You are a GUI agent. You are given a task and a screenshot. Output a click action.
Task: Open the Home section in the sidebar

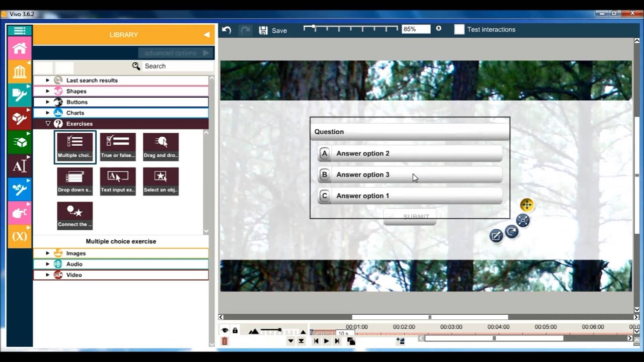[x=20, y=49]
